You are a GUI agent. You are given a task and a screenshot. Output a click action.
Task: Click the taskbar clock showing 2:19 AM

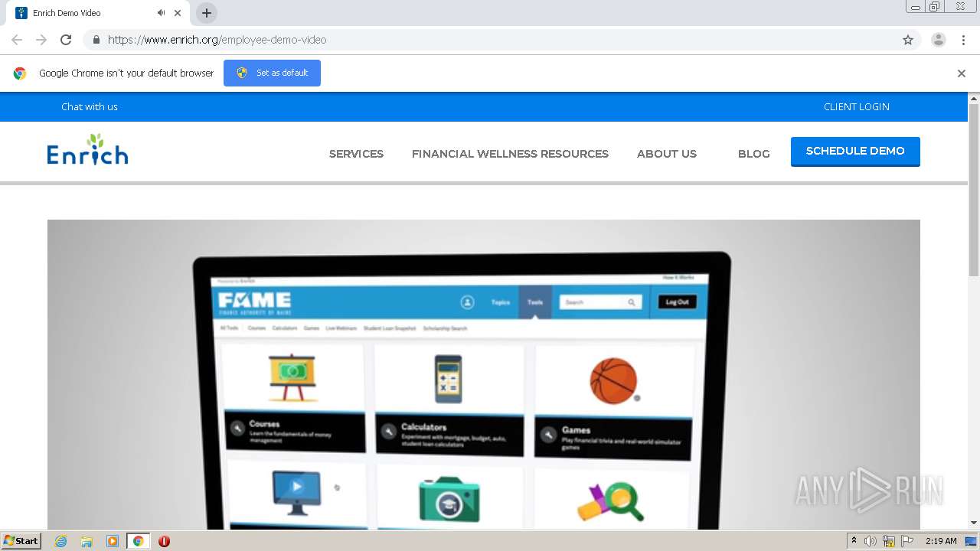[x=940, y=541]
